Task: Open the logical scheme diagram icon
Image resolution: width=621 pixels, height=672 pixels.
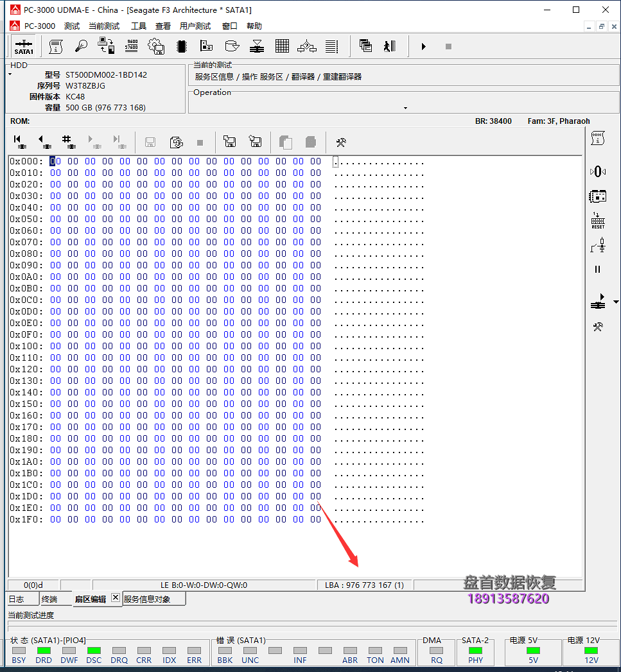Action: 307,46
